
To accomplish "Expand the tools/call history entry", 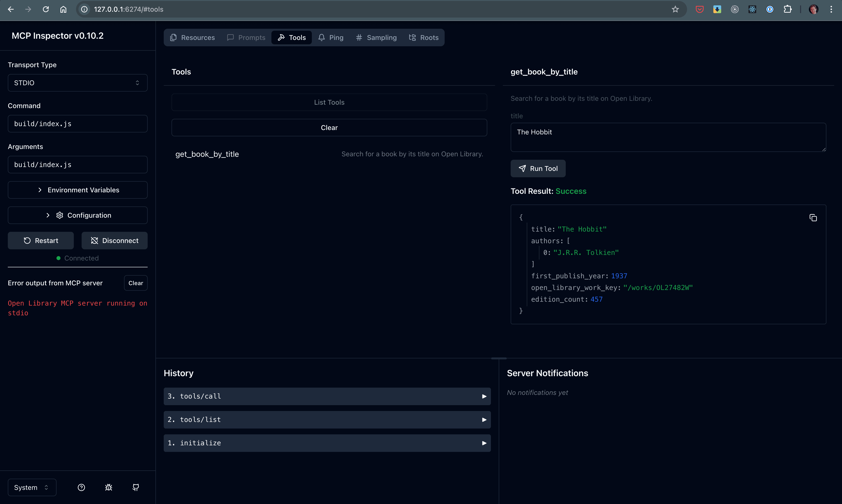I will coord(327,396).
